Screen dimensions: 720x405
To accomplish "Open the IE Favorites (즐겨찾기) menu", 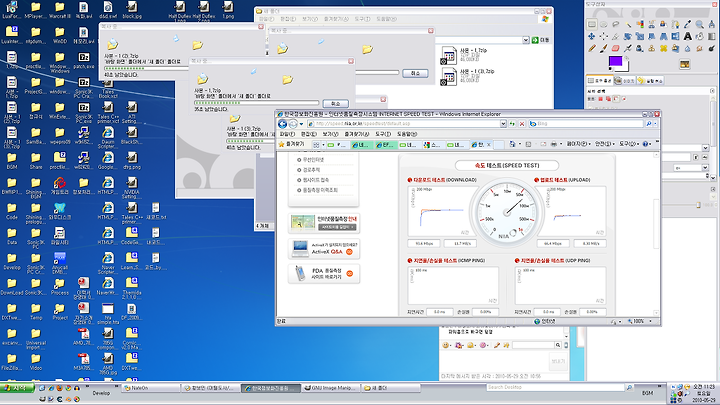I will click(357, 134).
